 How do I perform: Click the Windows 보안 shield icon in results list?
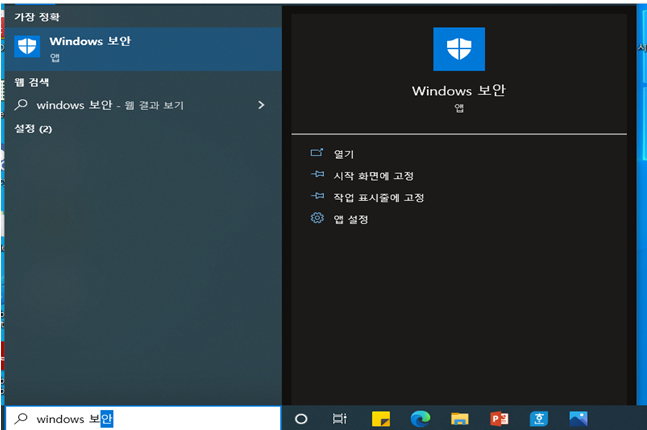point(27,46)
